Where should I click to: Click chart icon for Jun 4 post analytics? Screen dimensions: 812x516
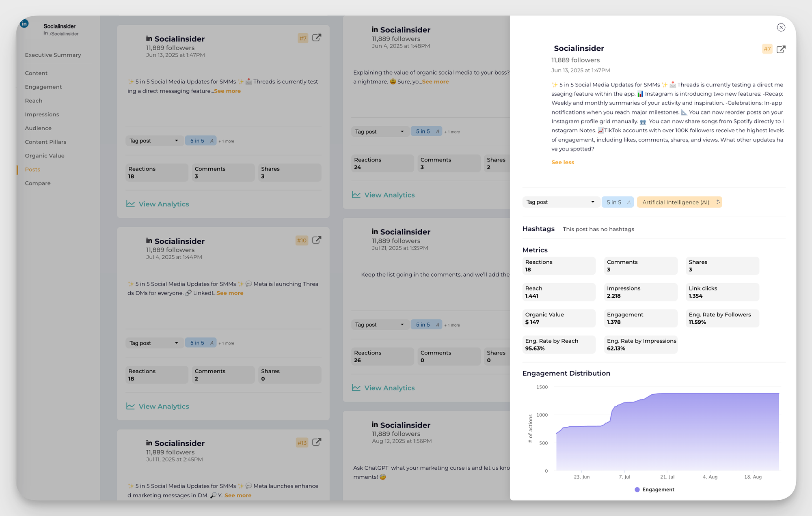356,195
